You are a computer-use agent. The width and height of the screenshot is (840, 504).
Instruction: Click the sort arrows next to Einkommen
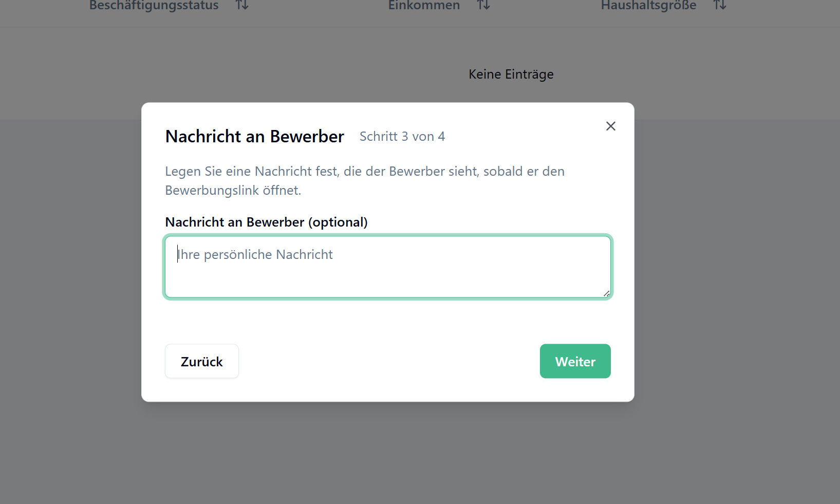(x=483, y=5)
